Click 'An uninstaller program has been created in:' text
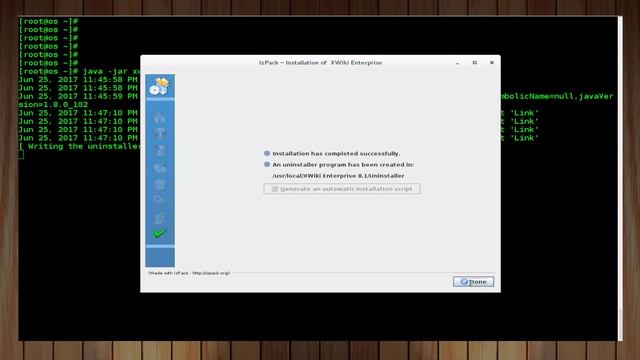 click(x=343, y=164)
